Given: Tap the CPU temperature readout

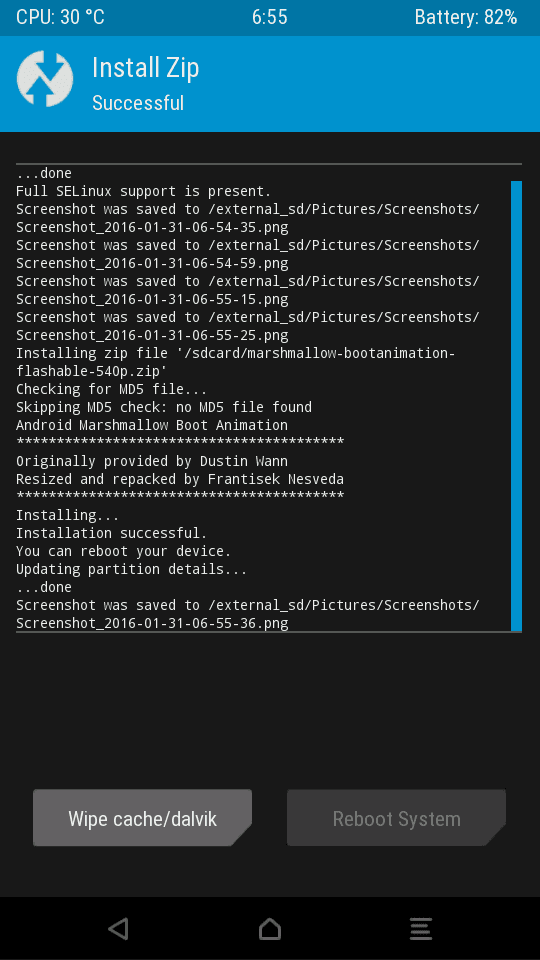Looking at the screenshot, I should click(x=60, y=17).
